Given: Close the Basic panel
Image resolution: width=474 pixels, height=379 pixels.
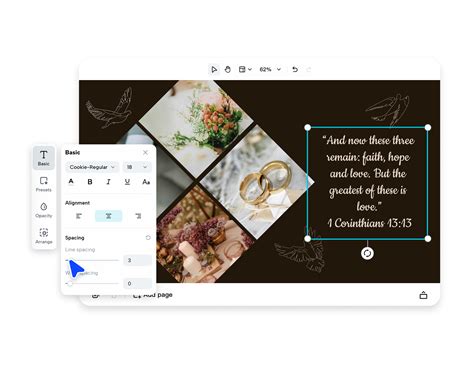Looking at the screenshot, I should click(x=145, y=152).
